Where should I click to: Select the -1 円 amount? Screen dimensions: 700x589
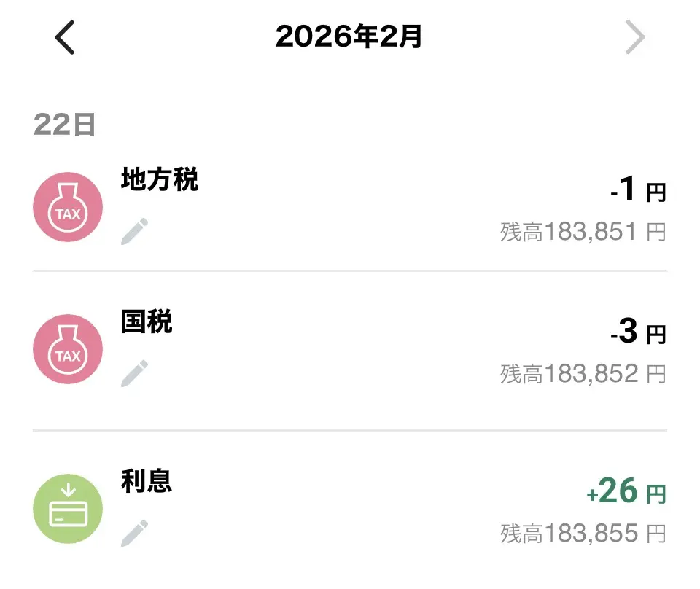click(x=638, y=191)
